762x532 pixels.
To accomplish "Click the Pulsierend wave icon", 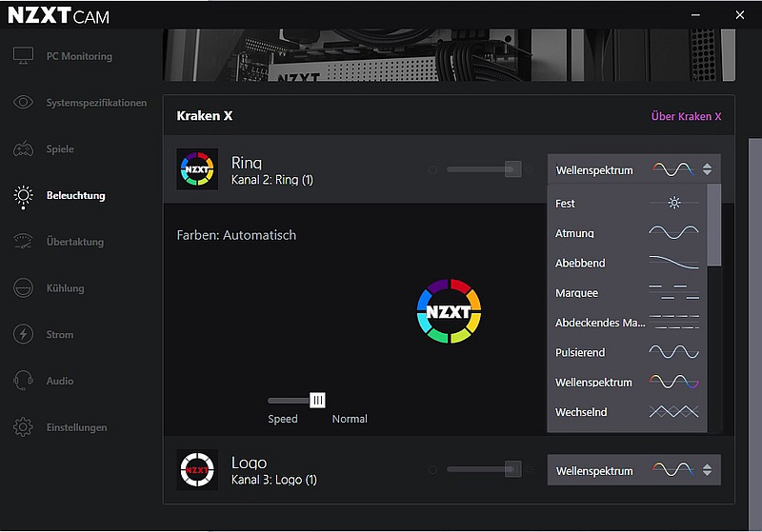I will (674, 352).
